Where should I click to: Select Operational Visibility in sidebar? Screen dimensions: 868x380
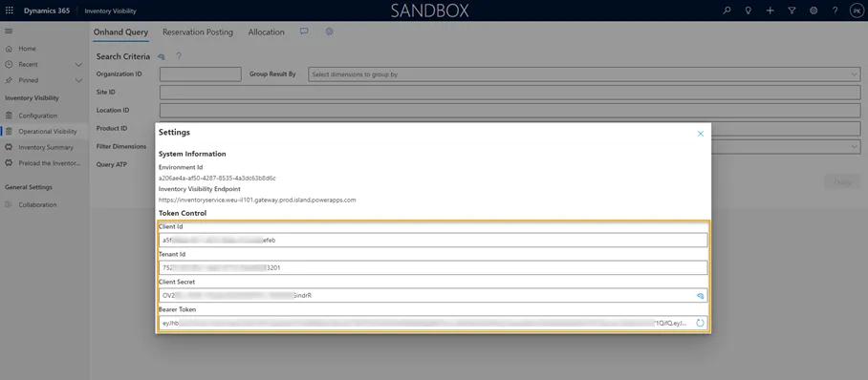(x=48, y=132)
